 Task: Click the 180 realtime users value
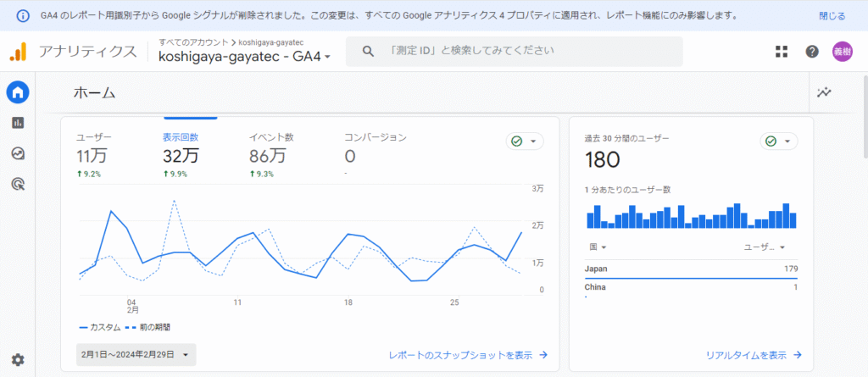point(603,160)
